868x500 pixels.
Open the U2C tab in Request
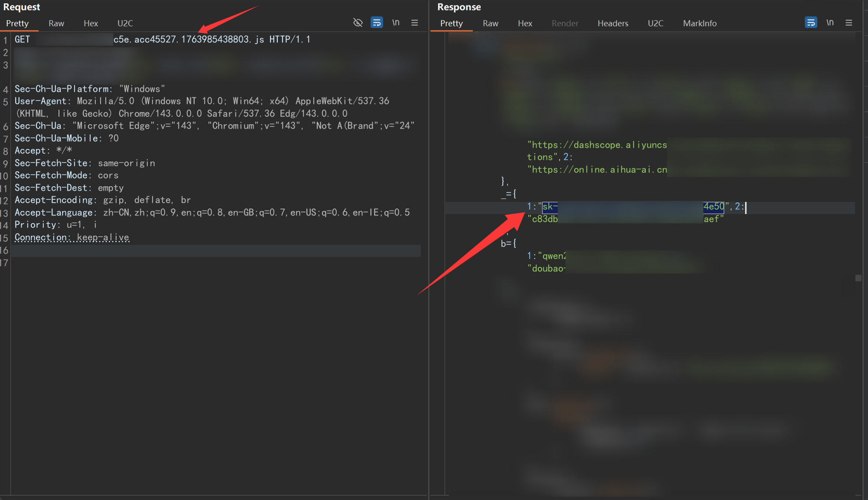[125, 23]
